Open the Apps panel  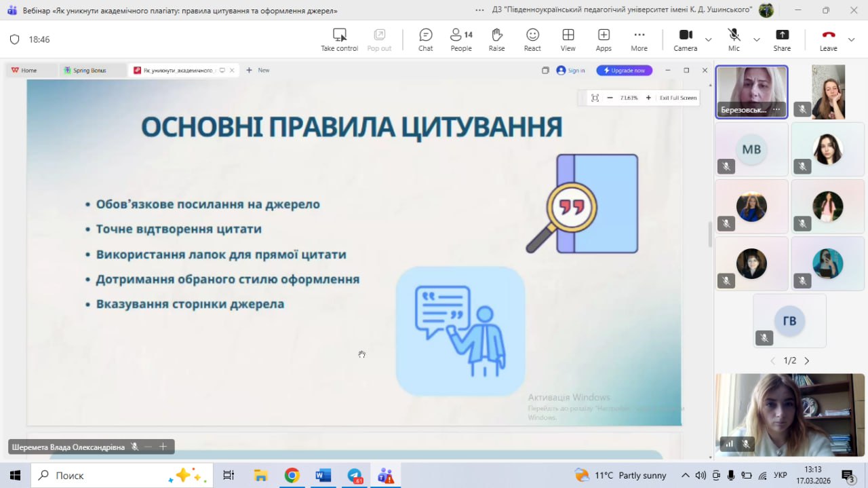(x=604, y=39)
